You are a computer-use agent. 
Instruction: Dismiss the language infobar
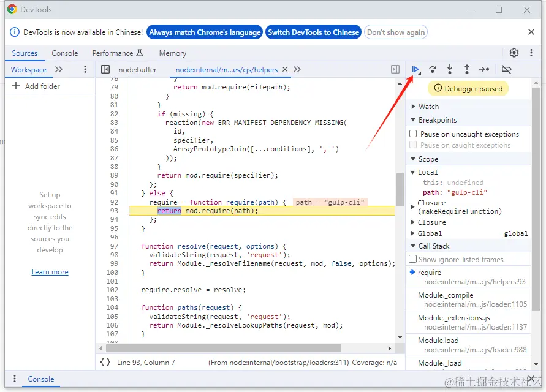(531, 32)
